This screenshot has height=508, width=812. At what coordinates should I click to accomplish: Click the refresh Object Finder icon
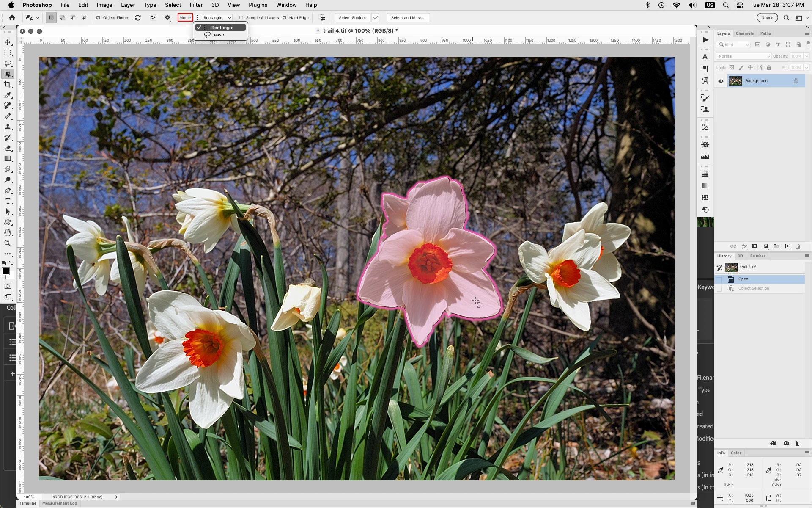tap(138, 18)
